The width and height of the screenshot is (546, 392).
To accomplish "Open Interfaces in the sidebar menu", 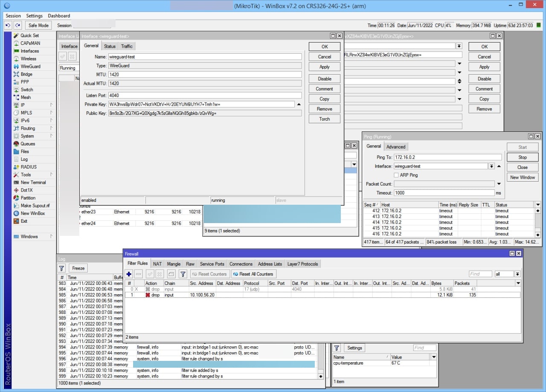I will [x=29, y=51].
